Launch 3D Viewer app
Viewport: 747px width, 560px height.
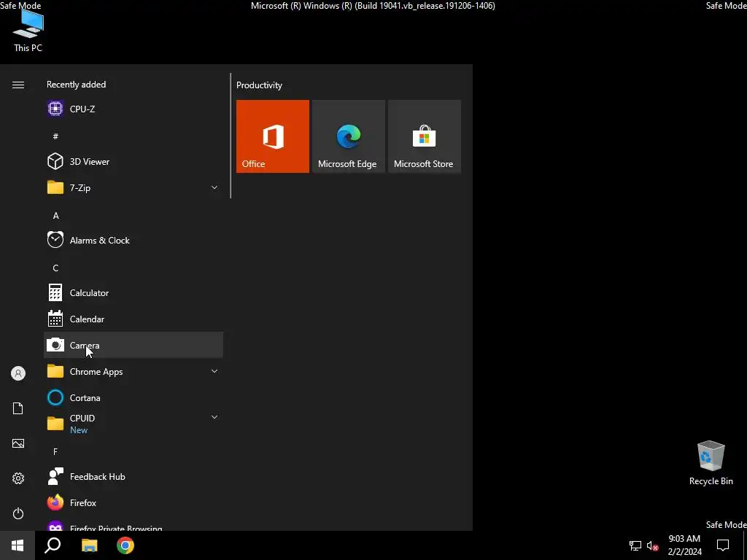coord(133,161)
